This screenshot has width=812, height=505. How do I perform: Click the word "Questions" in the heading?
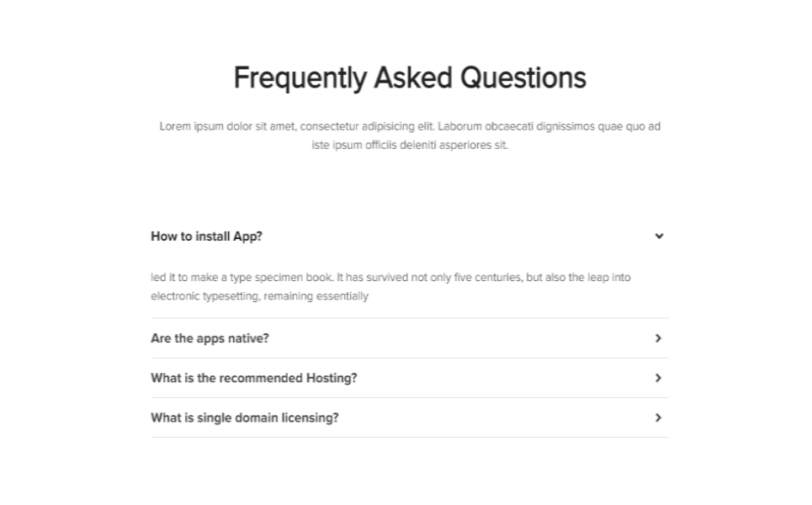tap(523, 78)
